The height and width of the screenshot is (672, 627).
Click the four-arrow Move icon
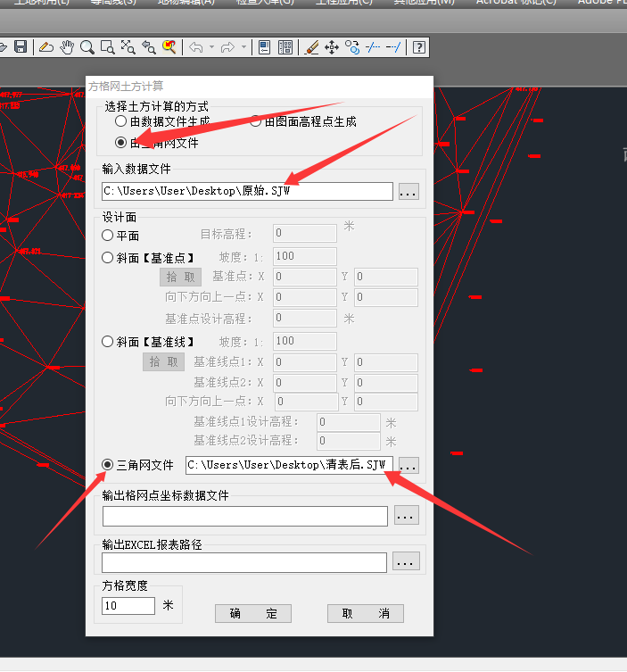pyautogui.click(x=332, y=46)
